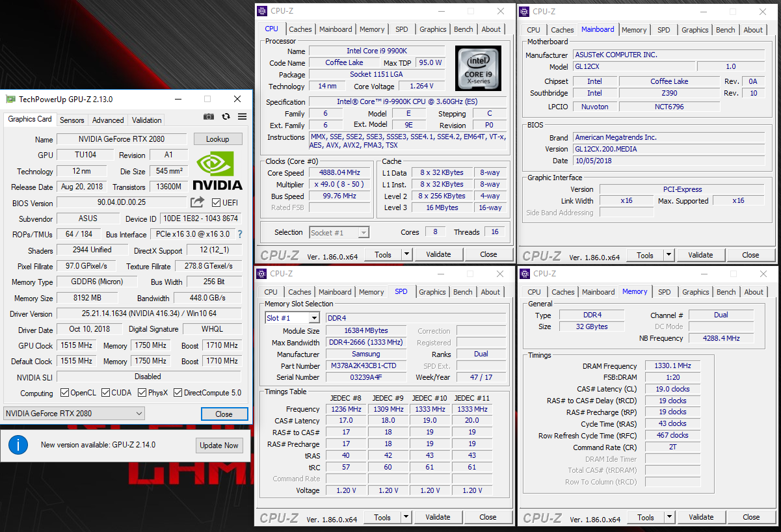Open Bench tab in the Mainboard window

tap(725, 30)
